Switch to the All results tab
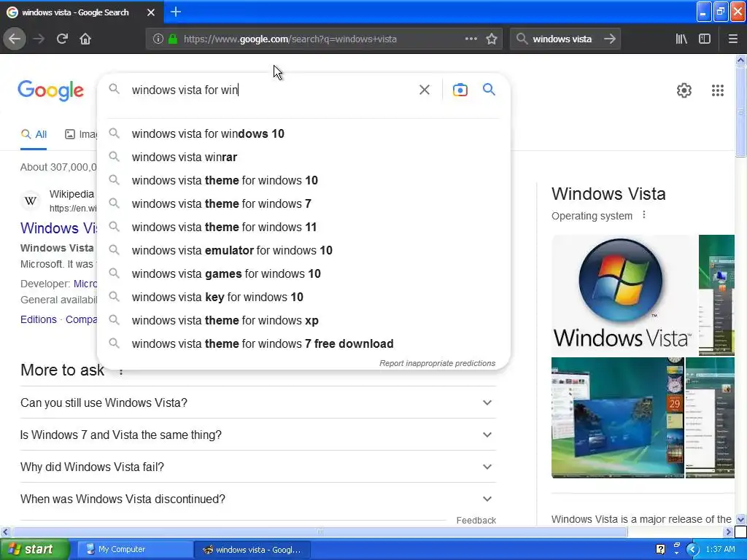 pos(34,134)
